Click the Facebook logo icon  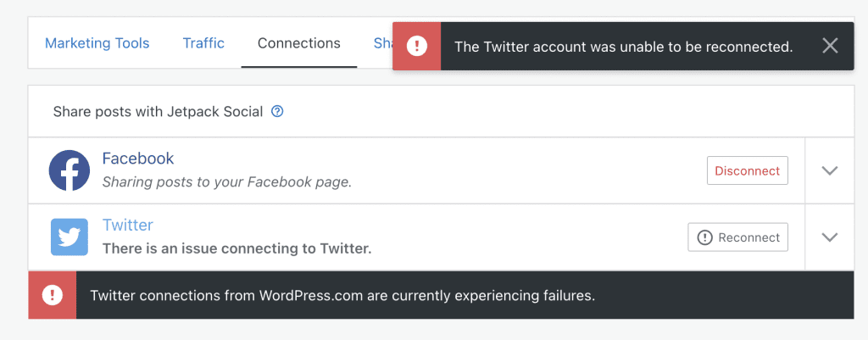tap(70, 170)
